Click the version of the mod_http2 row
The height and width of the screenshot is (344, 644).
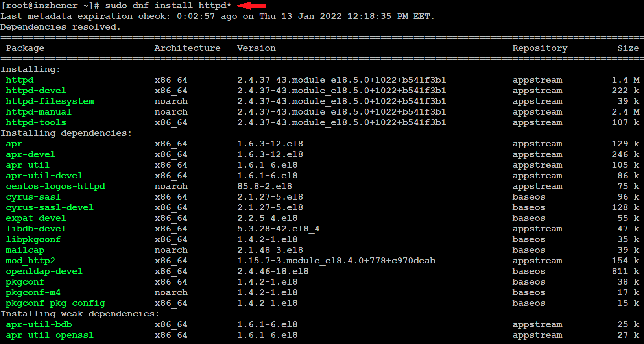[x=336, y=261]
